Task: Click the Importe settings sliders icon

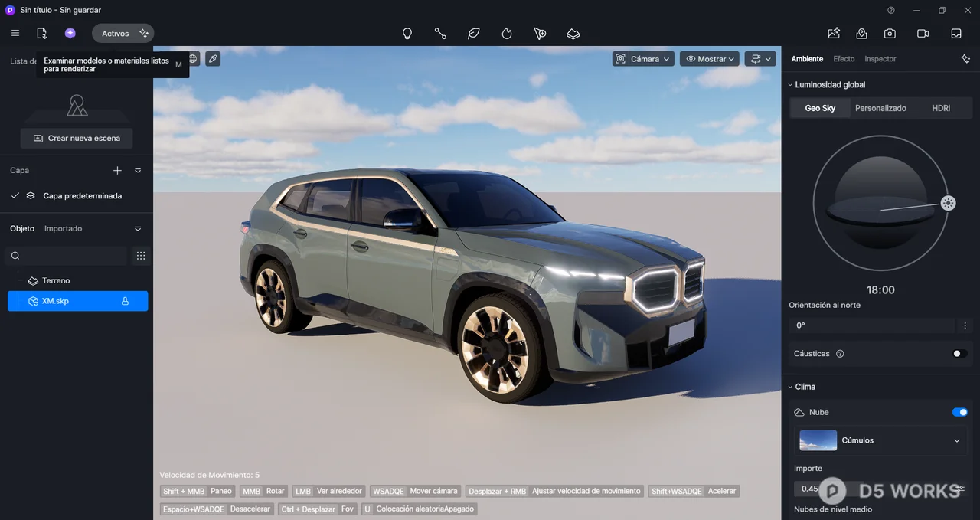Action: pyautogui.click(x=961, y=489)
